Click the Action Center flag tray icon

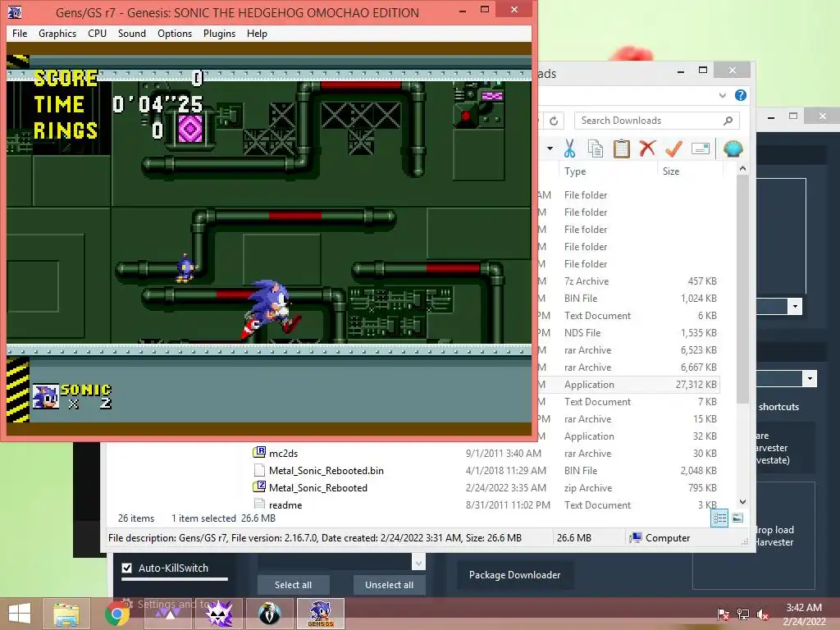click(724, 614)
